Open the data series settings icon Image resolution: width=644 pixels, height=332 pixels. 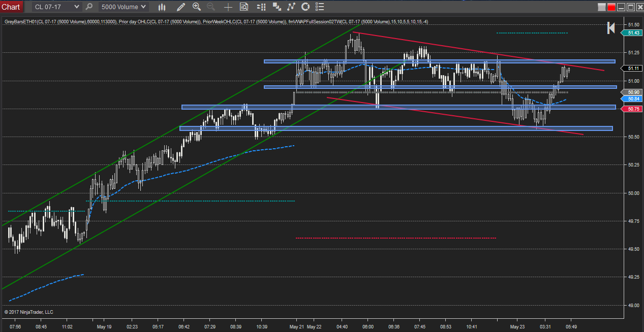tap(277, 7)
